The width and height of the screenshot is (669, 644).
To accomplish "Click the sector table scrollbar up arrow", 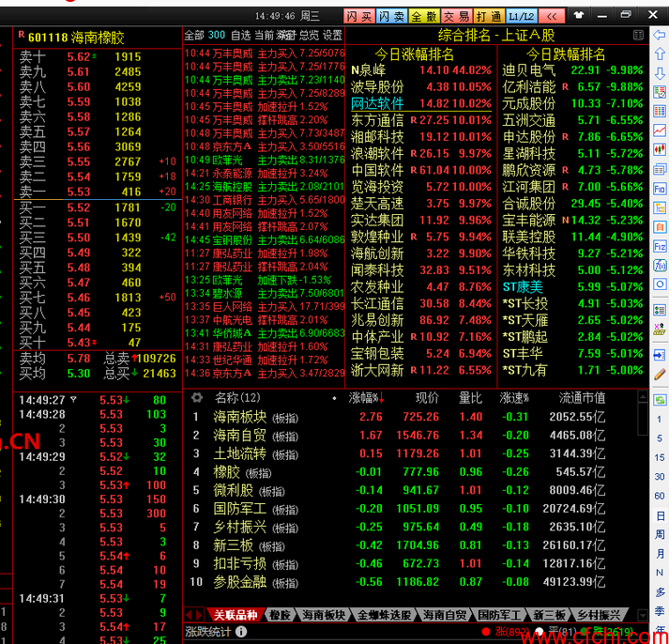I will (x=643, y=397).
